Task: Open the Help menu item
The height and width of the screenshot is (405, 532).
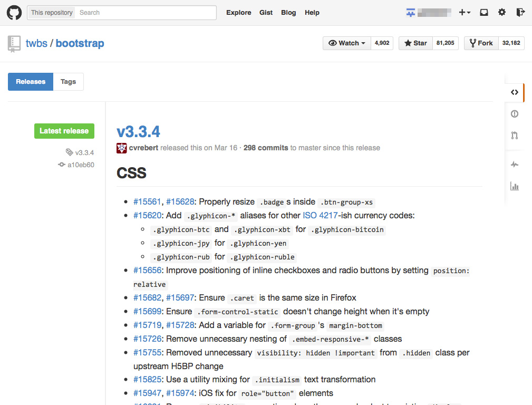Action: tap(312, 12)
